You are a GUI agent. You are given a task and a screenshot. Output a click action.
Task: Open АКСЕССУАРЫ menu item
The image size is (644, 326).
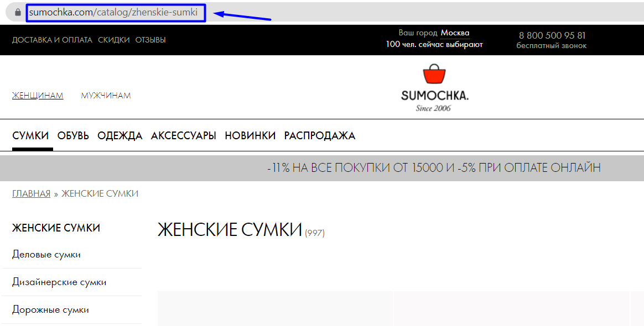pyautogui.click(x=184, y=136)
